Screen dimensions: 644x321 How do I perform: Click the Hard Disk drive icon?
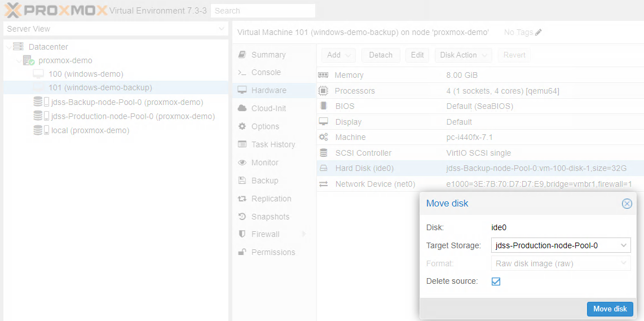324,168
